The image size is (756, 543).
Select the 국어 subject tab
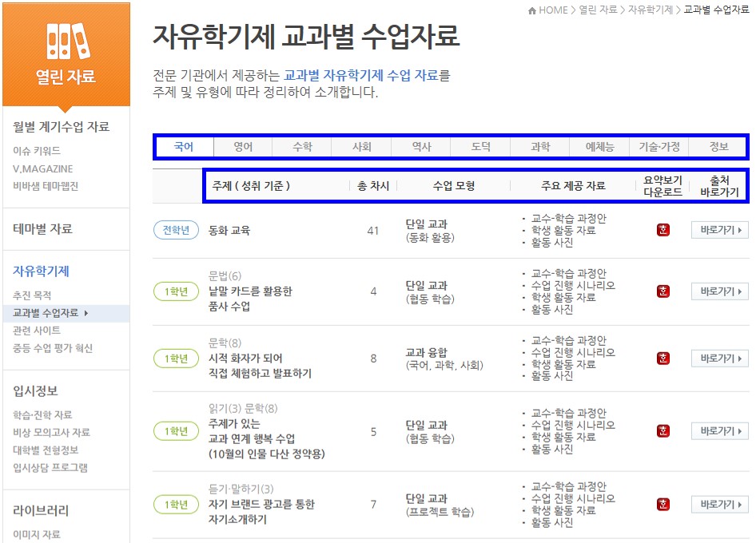point(184,146)
